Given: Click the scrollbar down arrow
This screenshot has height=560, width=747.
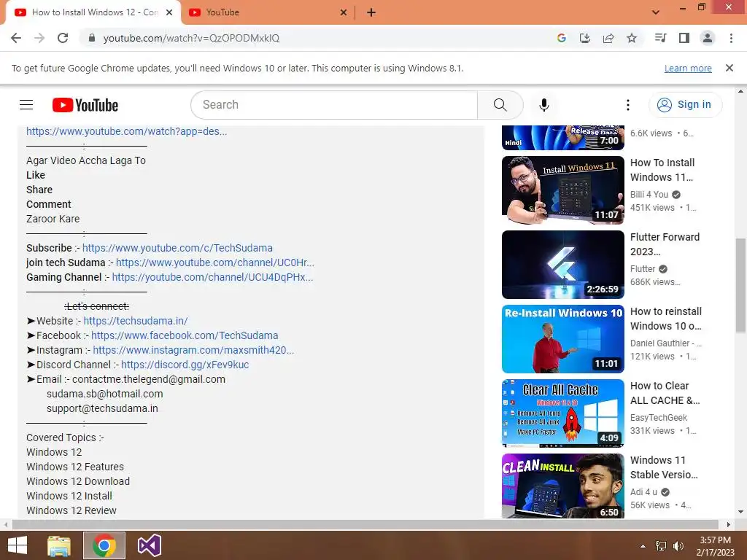Looking at the screenshot, I should [740, 512].
